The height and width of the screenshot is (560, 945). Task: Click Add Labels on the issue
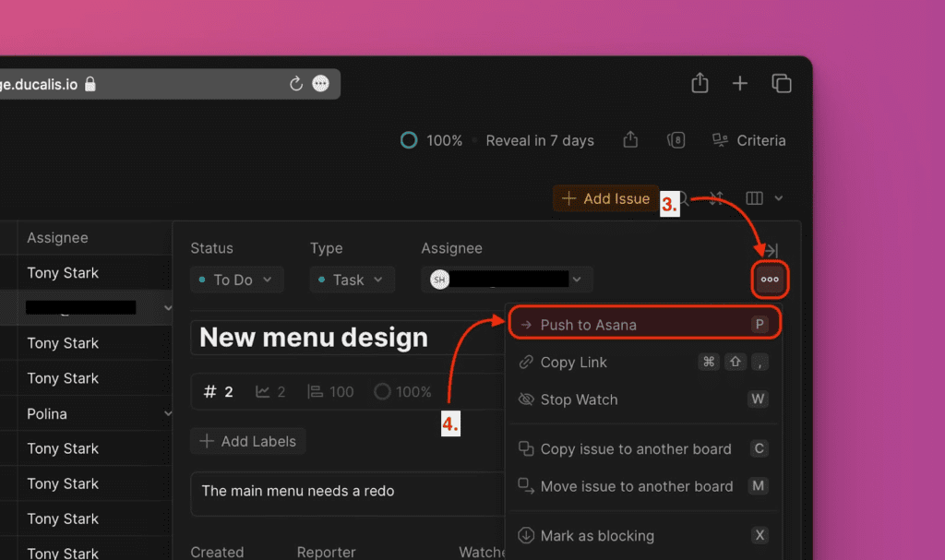tap(247, 441)
